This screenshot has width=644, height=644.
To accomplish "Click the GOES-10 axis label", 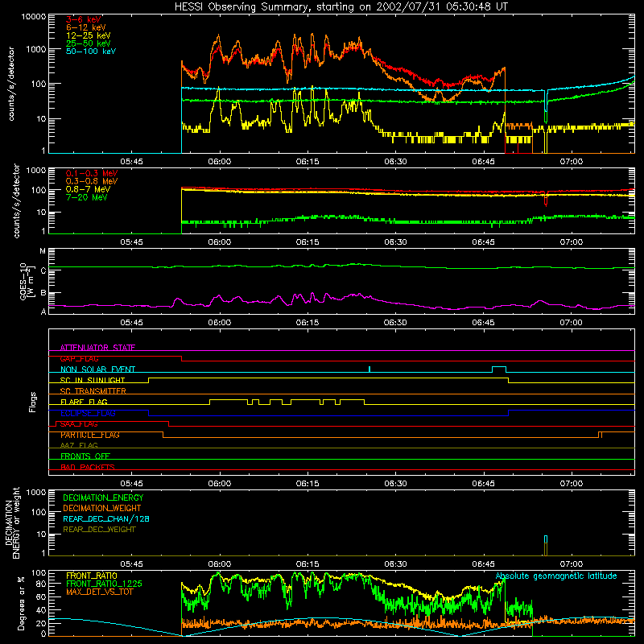I will pyautogui.click(x=26, y=281).
